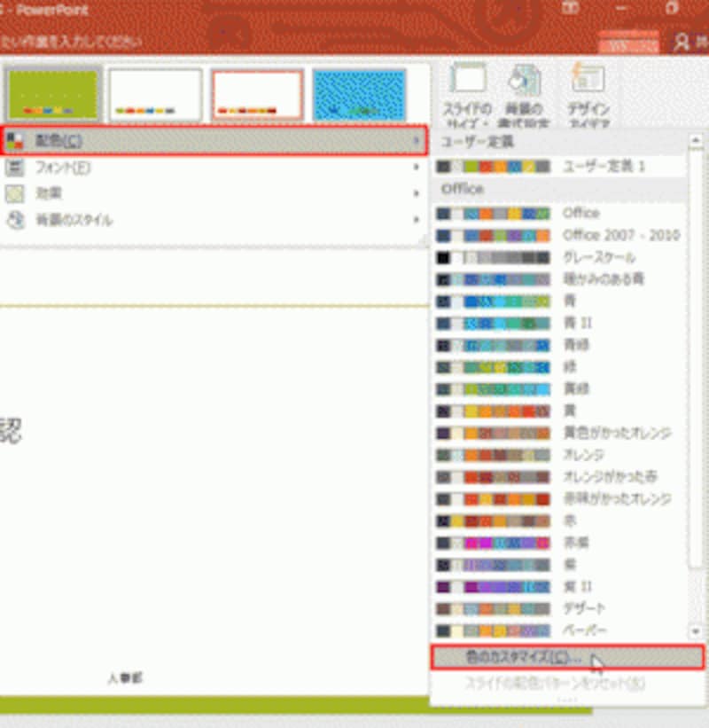
Task: Pick the 紫 II color scheme
Action: (x=559, y=587)
